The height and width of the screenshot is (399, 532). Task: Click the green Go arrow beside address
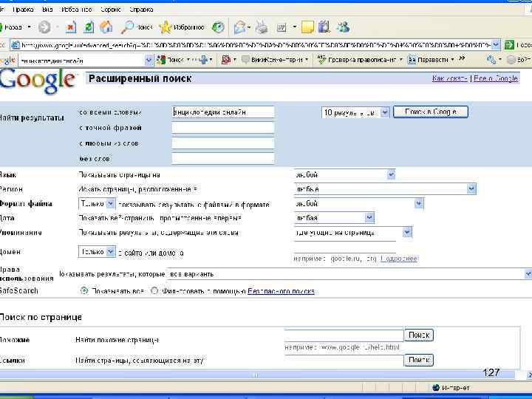pos(509,44)
